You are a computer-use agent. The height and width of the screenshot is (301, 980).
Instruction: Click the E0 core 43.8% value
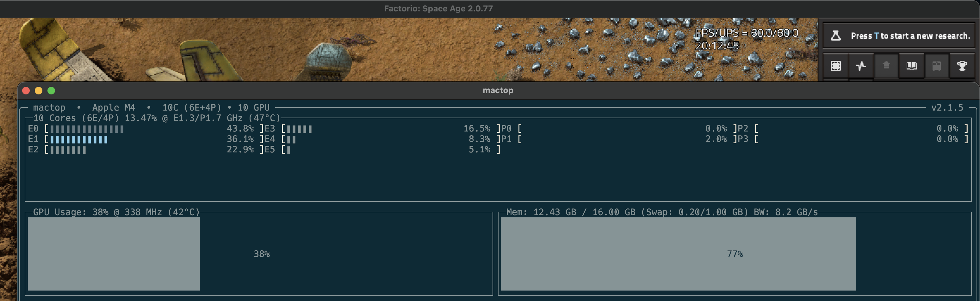click(240, 129)
